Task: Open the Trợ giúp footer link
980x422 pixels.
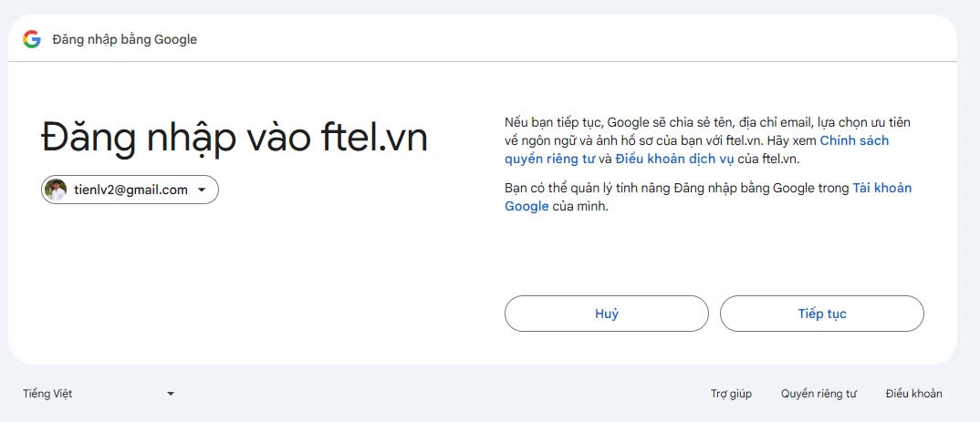Action: point(731,394)
